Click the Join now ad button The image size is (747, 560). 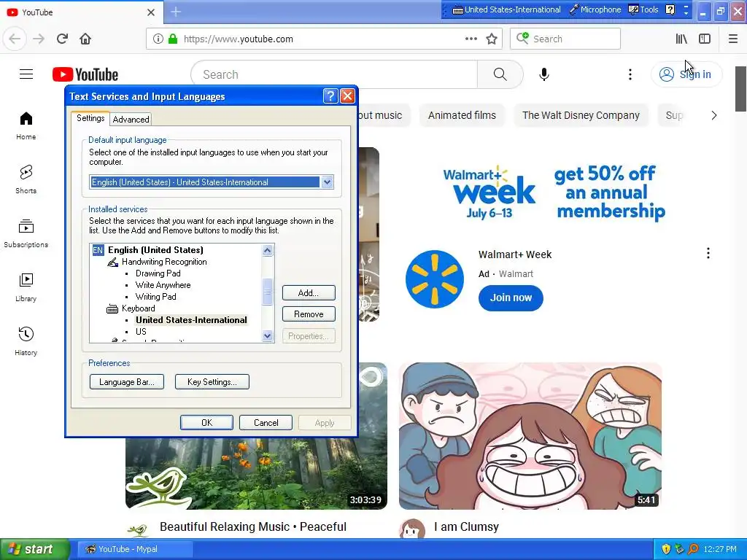(x=511, y=297)
